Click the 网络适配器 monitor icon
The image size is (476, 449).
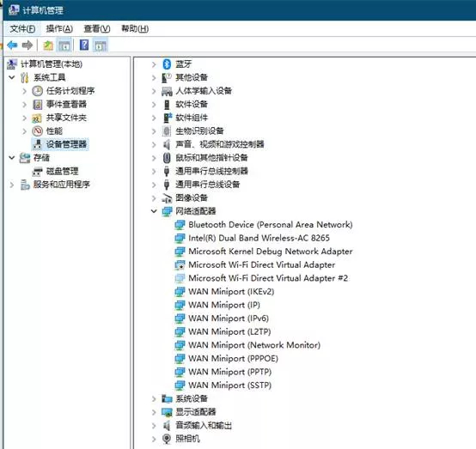[167, 211]
